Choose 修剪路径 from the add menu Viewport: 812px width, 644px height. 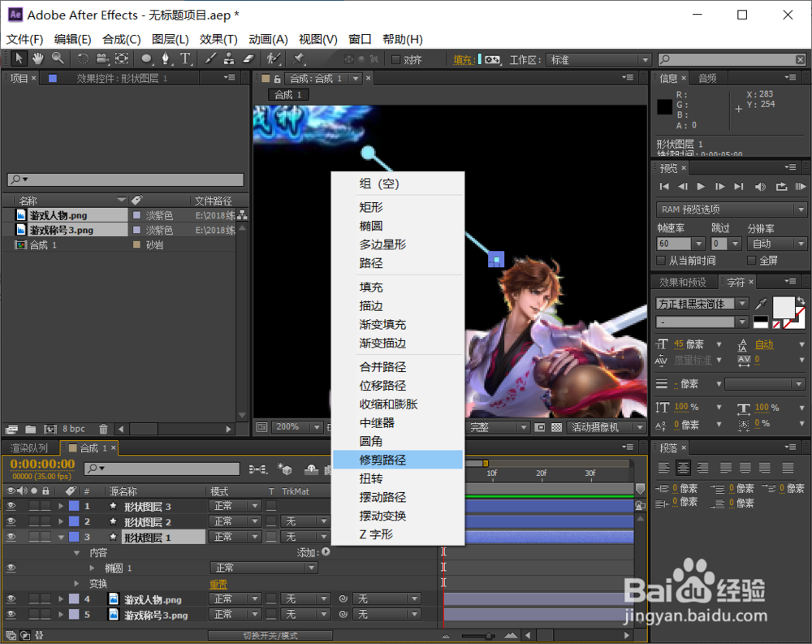point(398,460)
